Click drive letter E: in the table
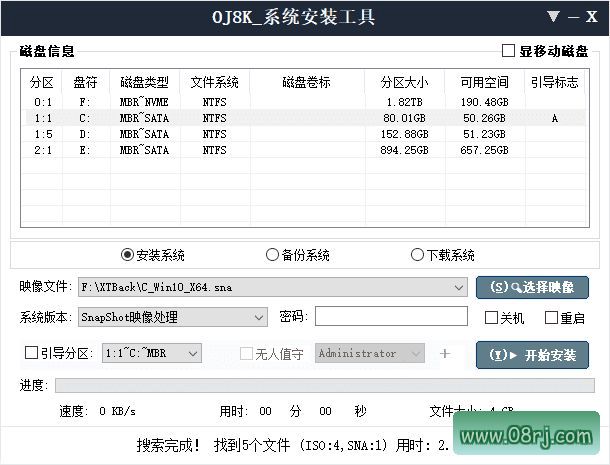 point(85,150)
